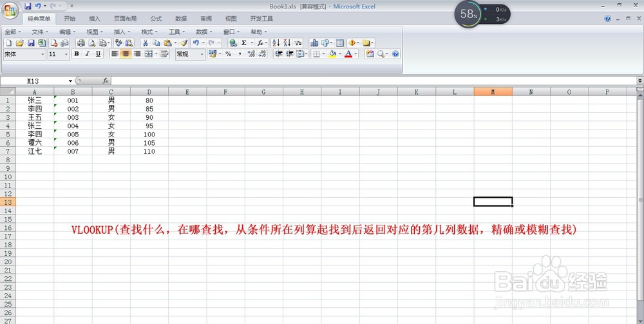Run the spelling check icon

tap(118, 43)
